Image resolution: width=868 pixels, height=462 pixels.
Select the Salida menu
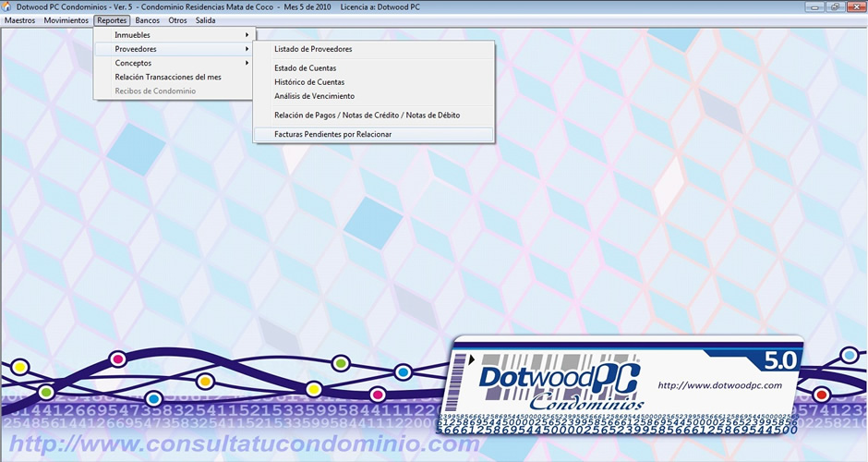click(205, 20)
